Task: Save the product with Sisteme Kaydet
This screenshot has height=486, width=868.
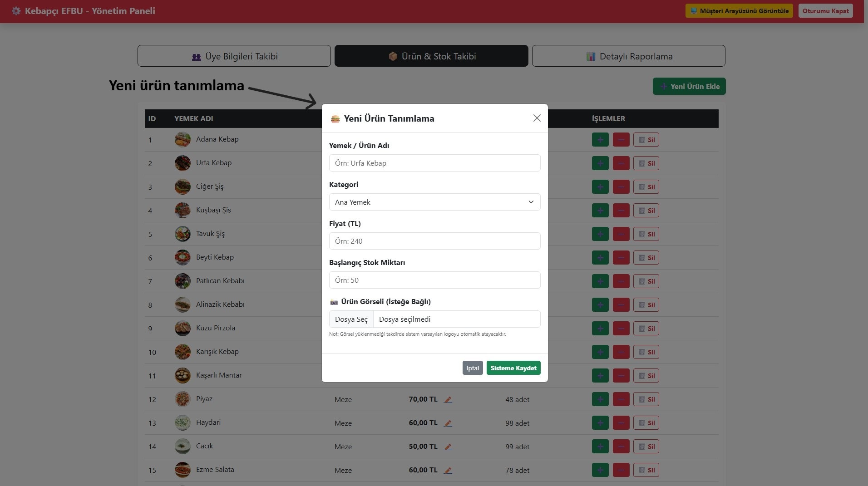Action: click(513, 368)
